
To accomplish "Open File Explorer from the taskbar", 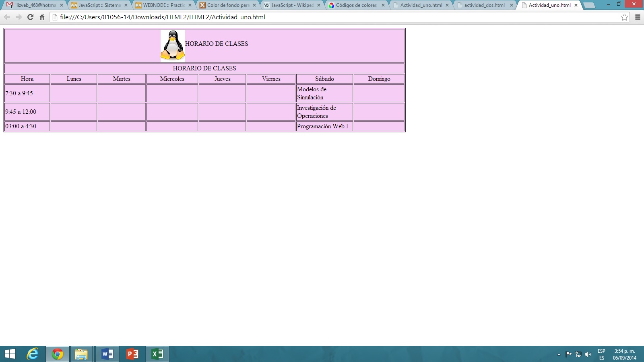I will coord(82,354).
